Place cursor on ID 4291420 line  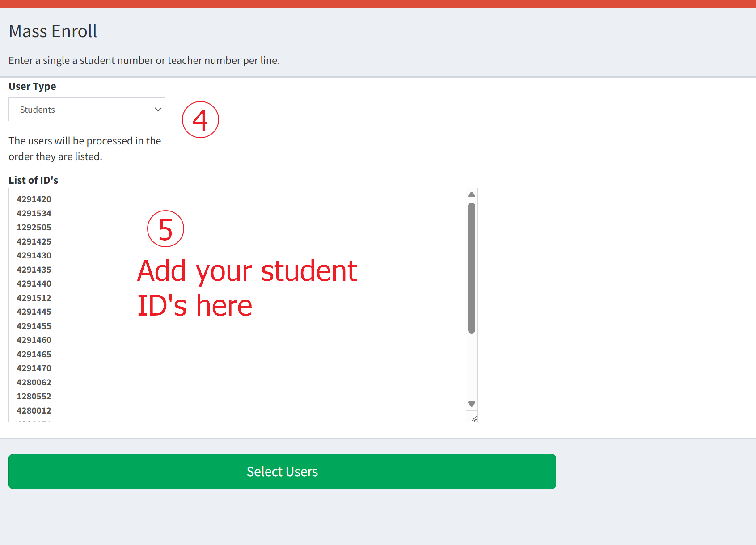pos(34,199)
